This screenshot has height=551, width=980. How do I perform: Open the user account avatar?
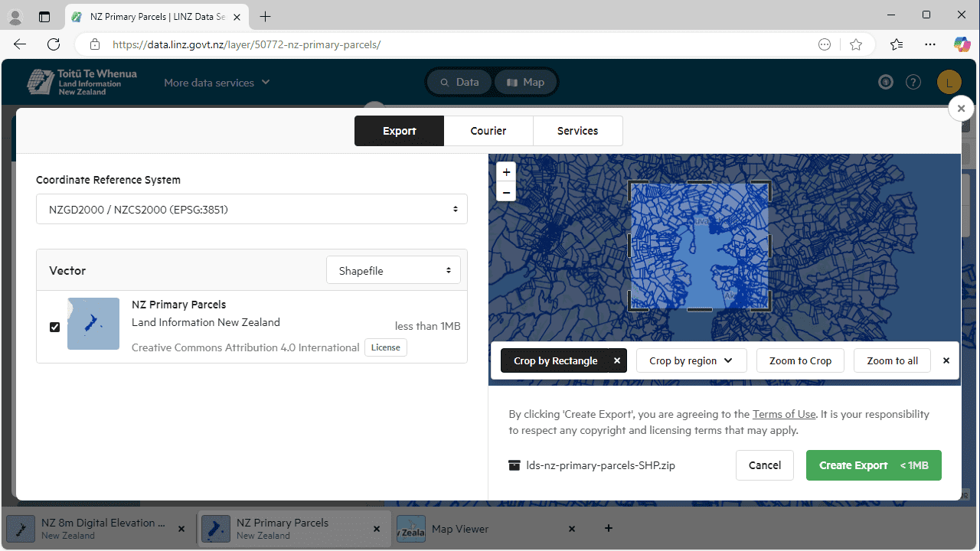tap(949, 83)
